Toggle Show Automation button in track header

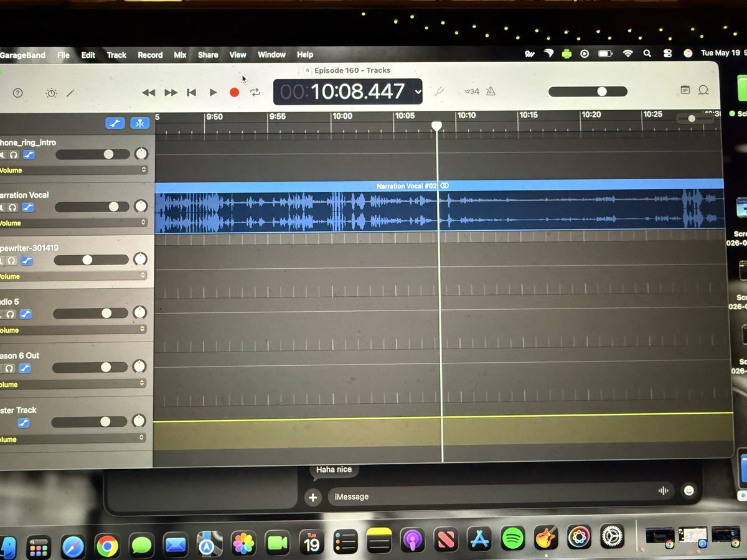(x=115, y=123)
